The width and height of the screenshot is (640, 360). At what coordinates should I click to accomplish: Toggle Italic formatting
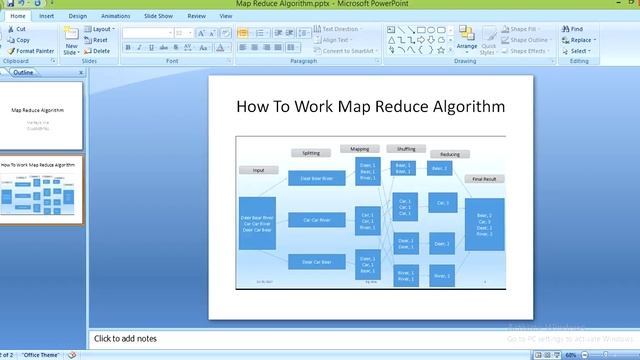(x=140, y=48)
